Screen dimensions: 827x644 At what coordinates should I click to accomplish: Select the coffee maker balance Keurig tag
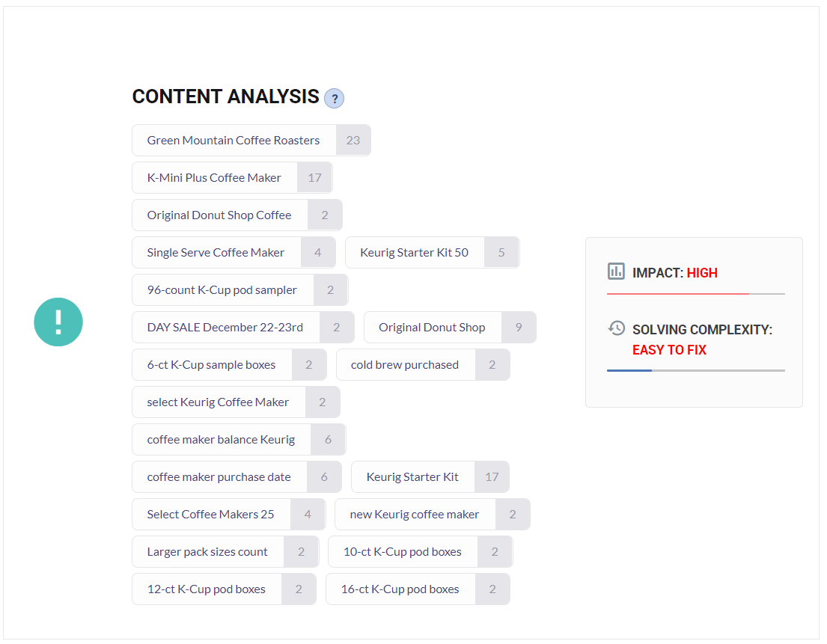(x=239, y=440)
